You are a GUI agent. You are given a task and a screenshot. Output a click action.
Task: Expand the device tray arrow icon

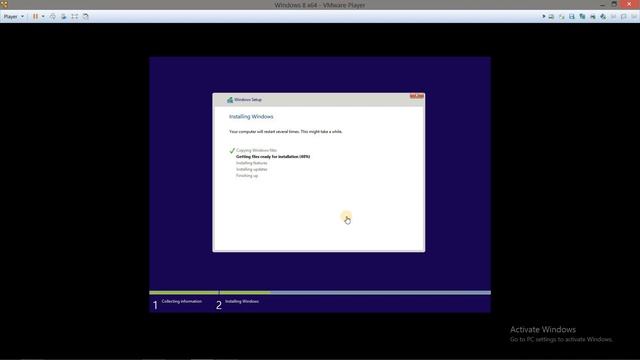[544, 17]
